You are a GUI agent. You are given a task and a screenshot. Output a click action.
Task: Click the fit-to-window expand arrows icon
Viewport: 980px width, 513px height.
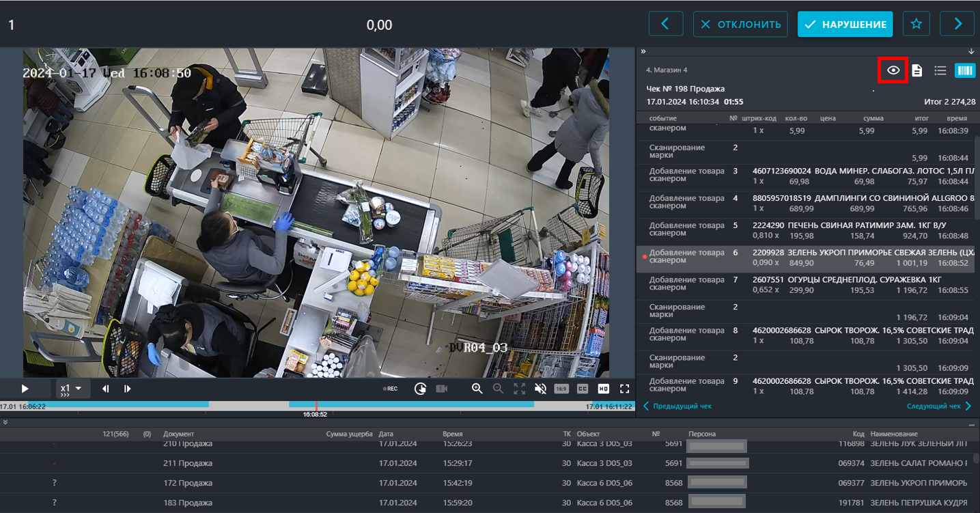click(x=519, y=389)
